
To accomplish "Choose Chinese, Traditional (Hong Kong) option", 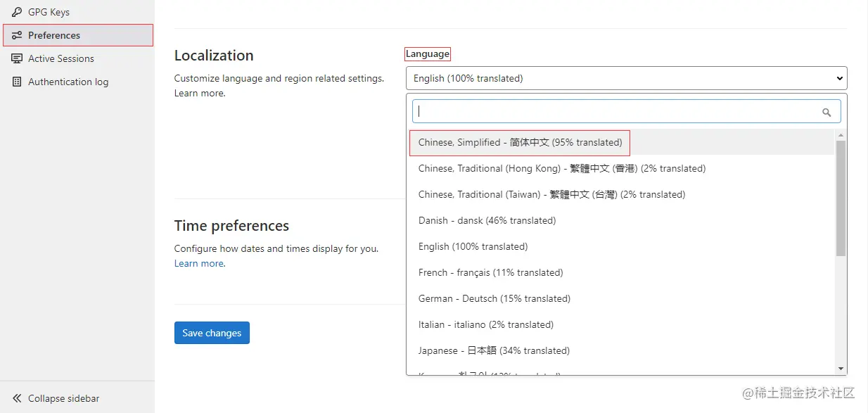I will (621, 168).
